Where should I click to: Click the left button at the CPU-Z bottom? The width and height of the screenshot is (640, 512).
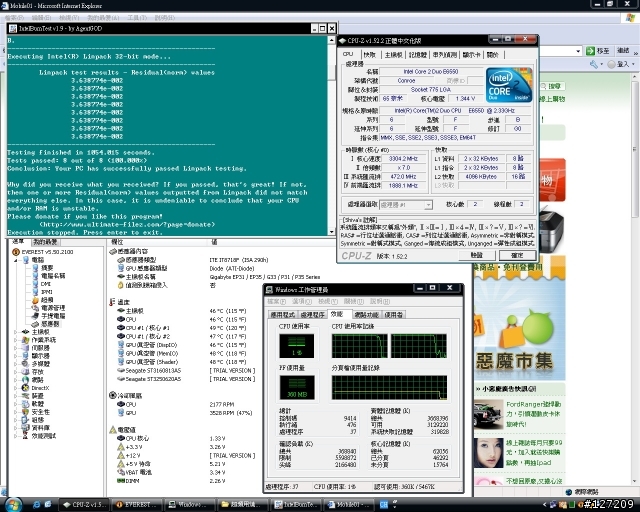476,255
